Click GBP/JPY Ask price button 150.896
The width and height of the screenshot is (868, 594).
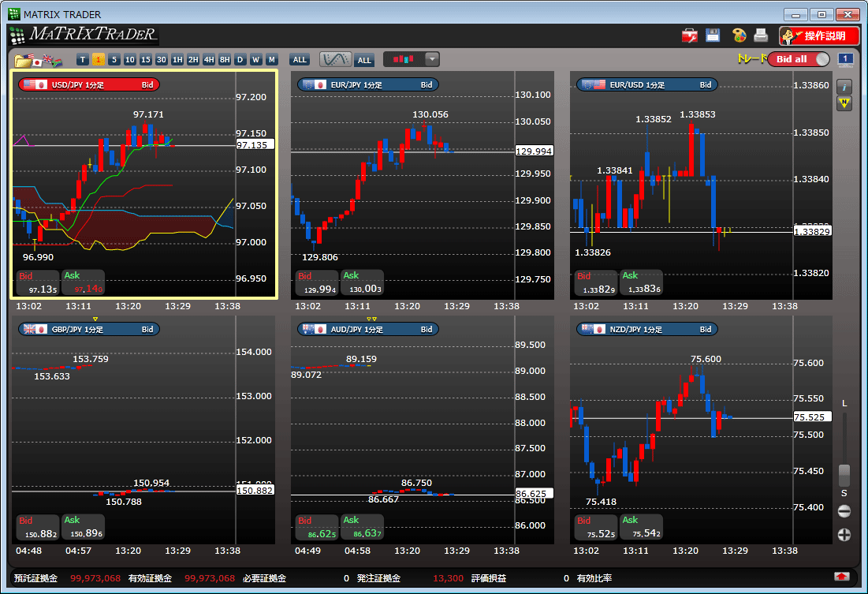[83, 528]
